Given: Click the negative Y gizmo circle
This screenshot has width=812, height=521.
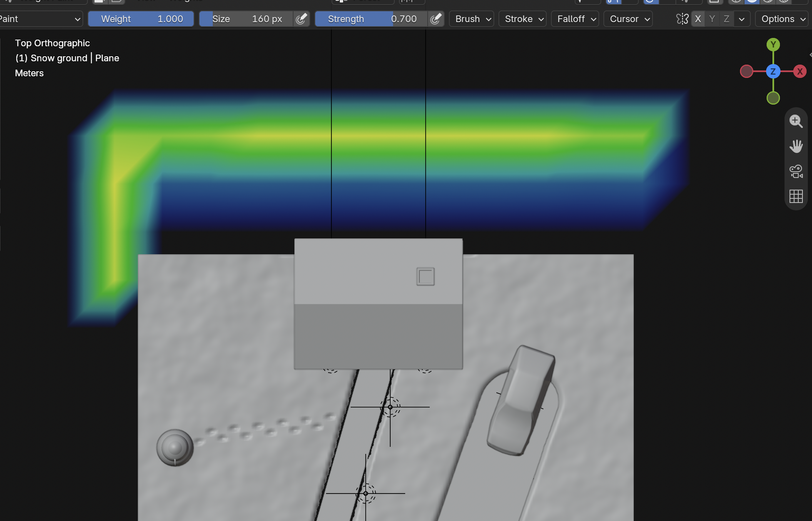Looking at the screenshot, I should (x=773, y=98).
